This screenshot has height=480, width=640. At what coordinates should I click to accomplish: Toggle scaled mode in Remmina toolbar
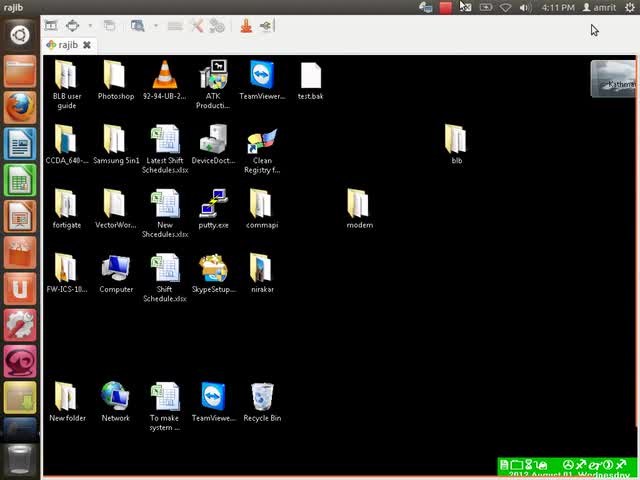pos(138,26)
